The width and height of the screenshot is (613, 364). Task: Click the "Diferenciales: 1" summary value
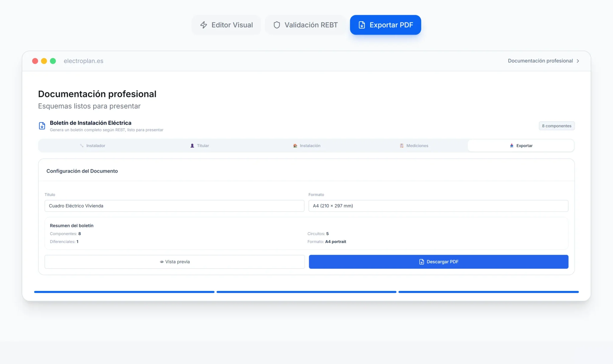pos(64,242)
